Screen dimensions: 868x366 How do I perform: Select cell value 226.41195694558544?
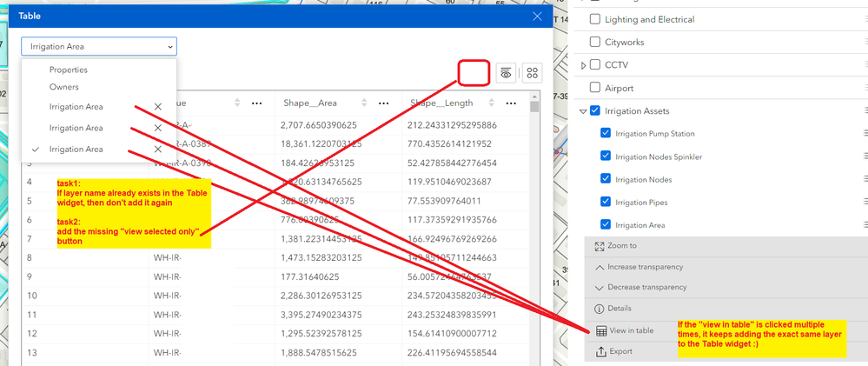point(452,353)
